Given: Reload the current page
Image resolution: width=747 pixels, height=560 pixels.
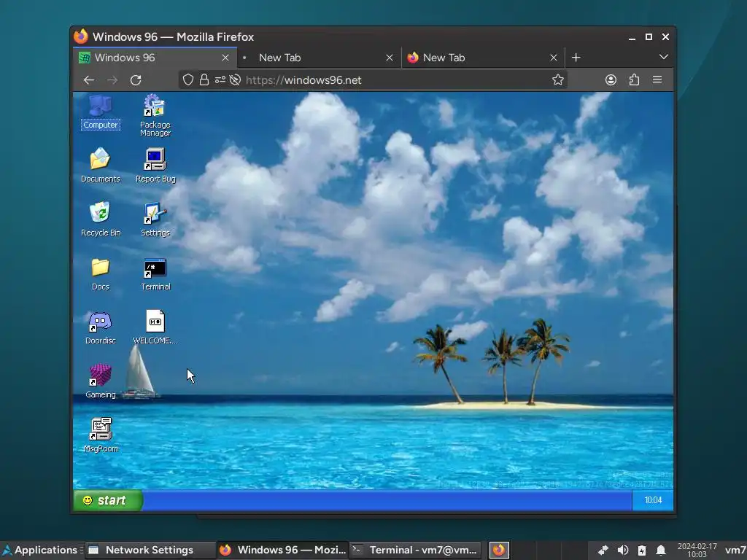Looking at the screenshot, I should point(136,80).
